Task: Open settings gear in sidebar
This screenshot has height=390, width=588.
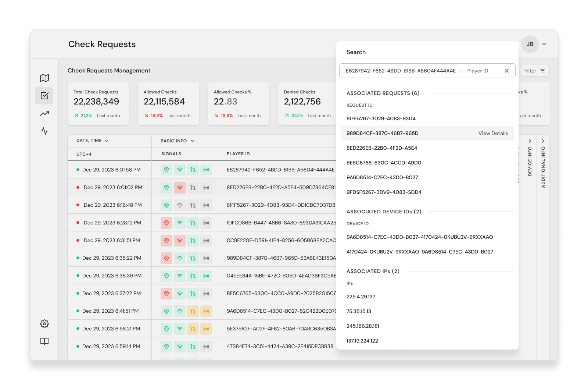Action: coord(44,324)
